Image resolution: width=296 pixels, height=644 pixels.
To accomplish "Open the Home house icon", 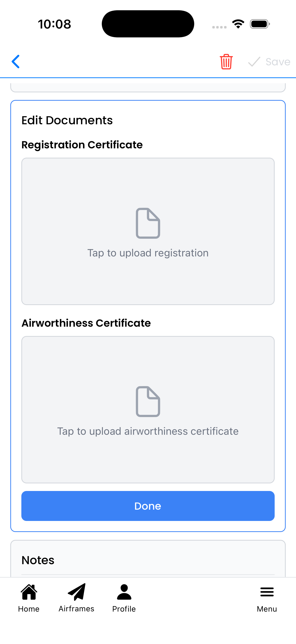I will pos(29,592).
